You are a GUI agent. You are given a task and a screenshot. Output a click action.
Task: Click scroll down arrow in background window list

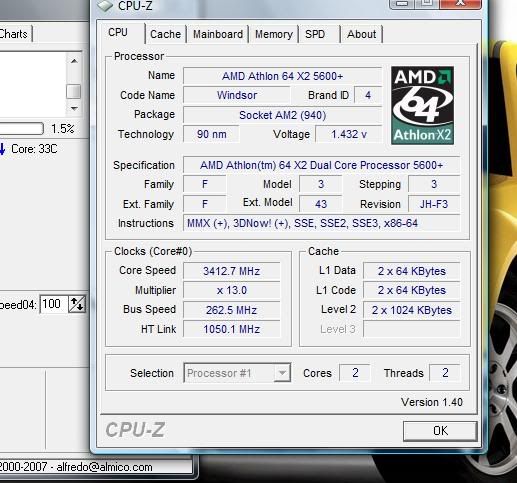tap(74, 108)
